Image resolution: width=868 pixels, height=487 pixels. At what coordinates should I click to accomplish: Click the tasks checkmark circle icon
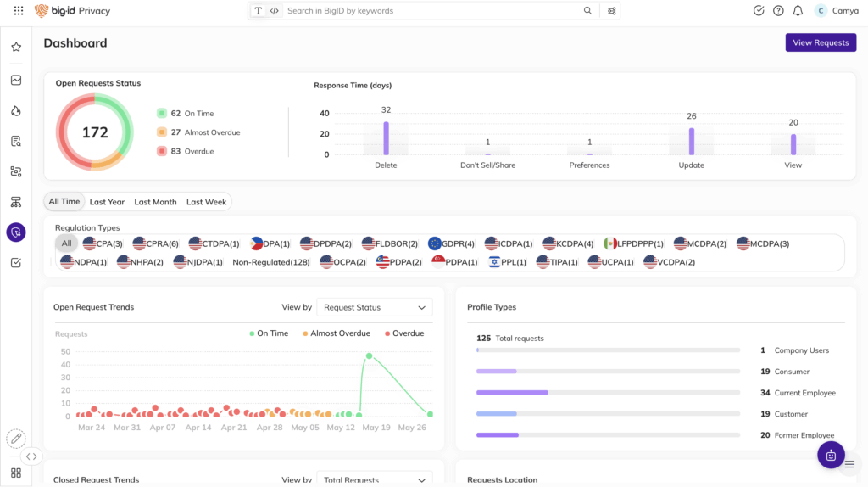click(x=759, y=11)
